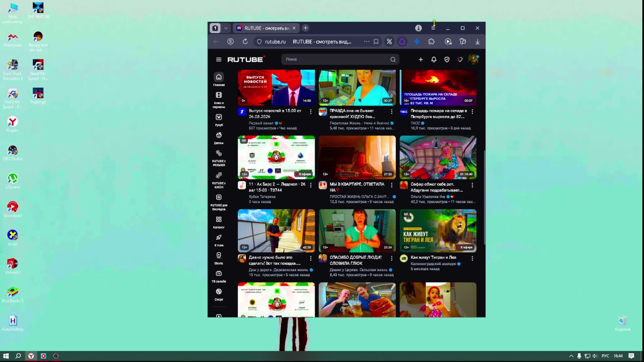Open the ТАСС channel link
Viewport: 644px width, 362px height.
(415, 123)
